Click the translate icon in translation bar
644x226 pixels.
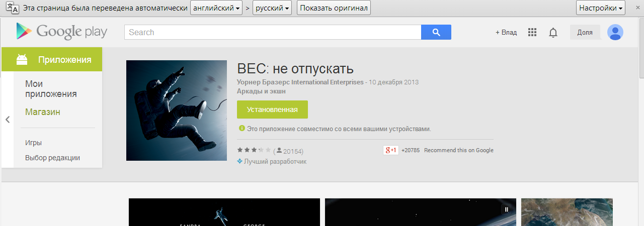12,8
